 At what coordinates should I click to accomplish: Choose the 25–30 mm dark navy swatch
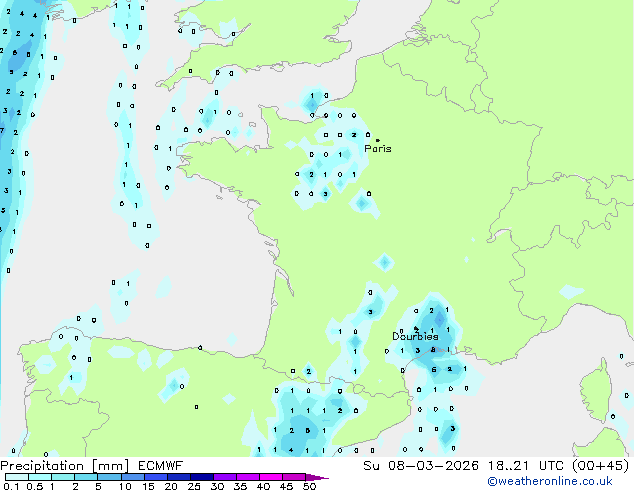coord(202,477)
